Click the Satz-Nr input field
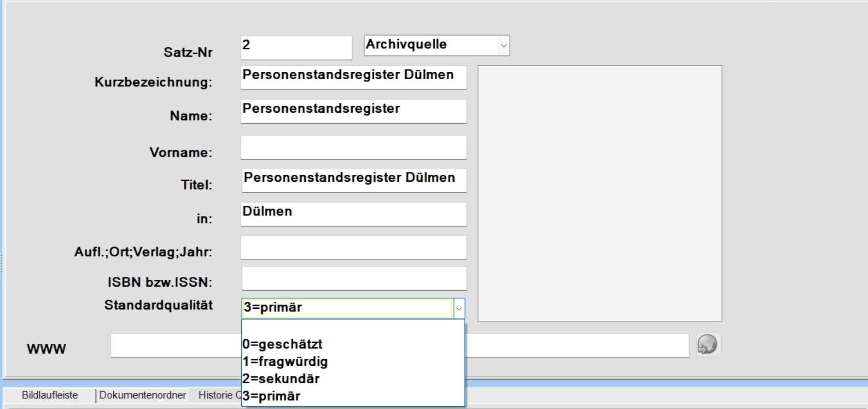 pos(296,47)
